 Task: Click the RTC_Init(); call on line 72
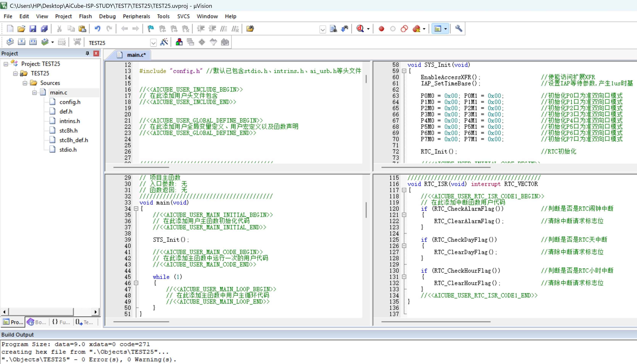pos(439,151)
